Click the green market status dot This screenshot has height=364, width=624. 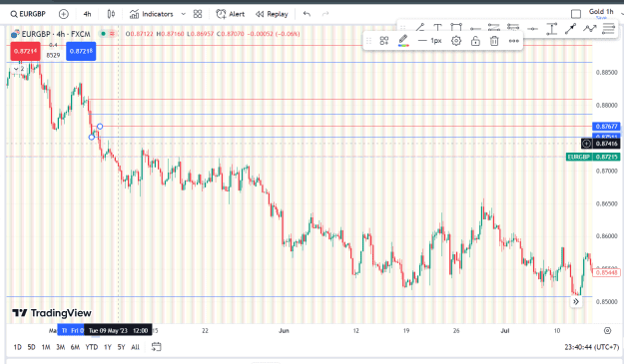point(104,34)
